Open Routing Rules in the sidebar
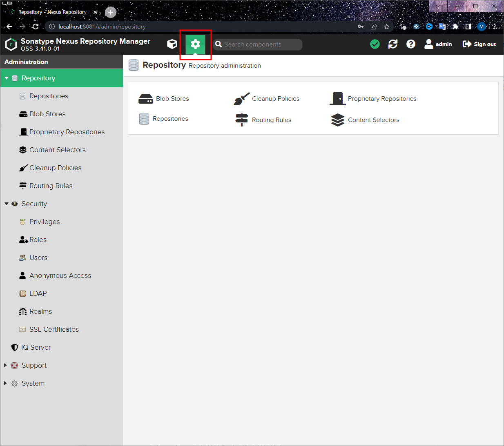 coord(62,186)
